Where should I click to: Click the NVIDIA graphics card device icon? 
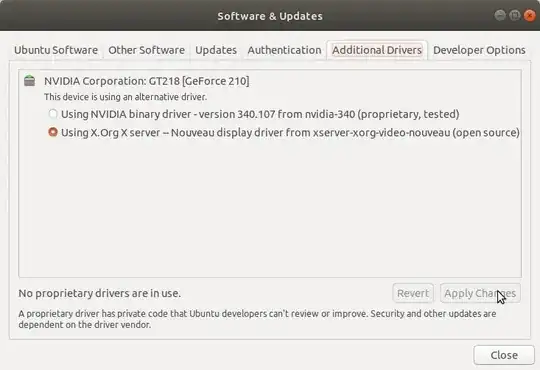[x=30, y=81]
